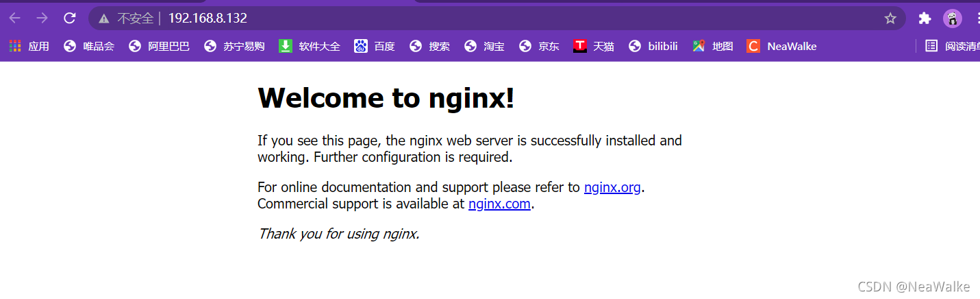Reload the page with refresh icon
The width and height of the screenshot is (980, 299).
coord(69,19)
